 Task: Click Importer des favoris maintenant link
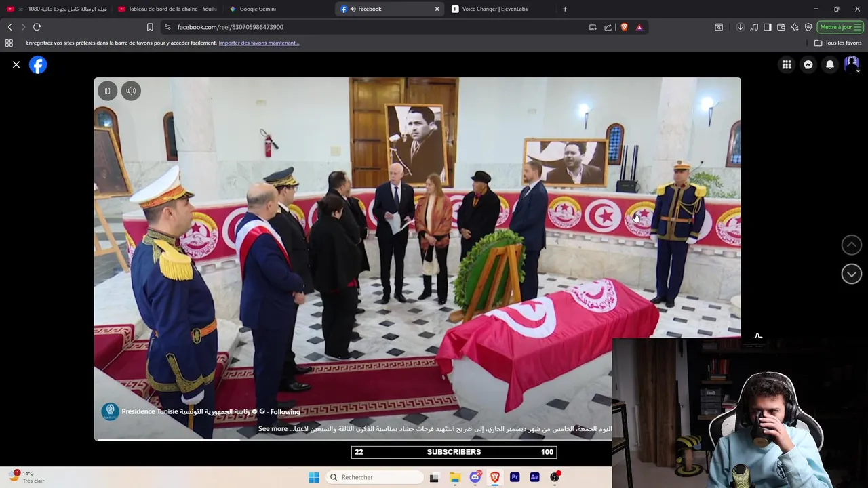coord(259,43)
